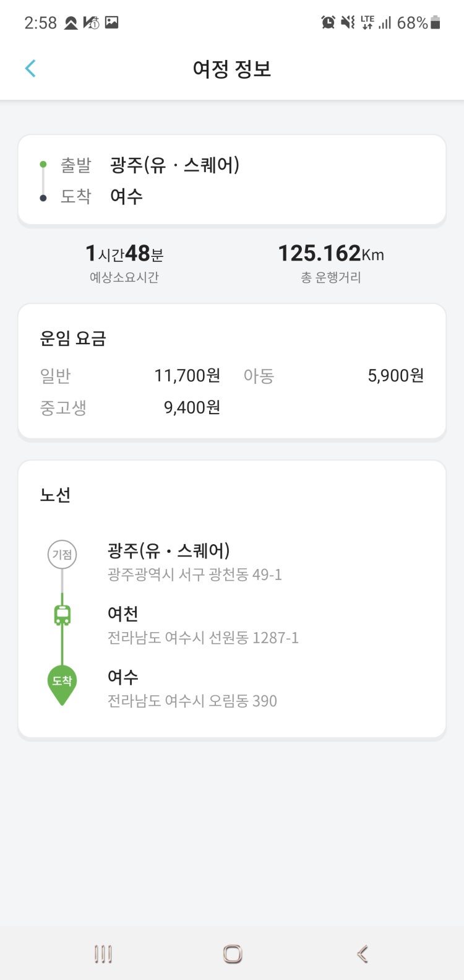Viewport: 464px width, 980px height.
Task: Tap the 출발 광주(유·스퀘어) departure row
Action: tap(174, 165)
